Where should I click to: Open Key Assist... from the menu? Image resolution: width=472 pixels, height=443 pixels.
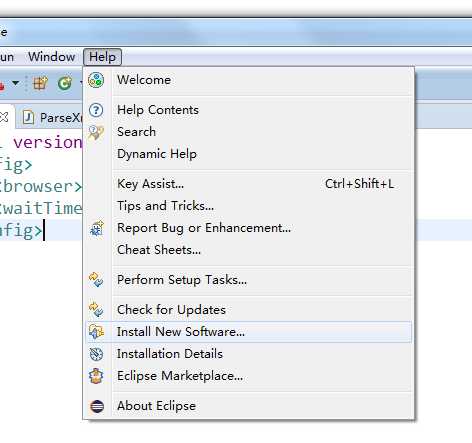click(248, 184)
